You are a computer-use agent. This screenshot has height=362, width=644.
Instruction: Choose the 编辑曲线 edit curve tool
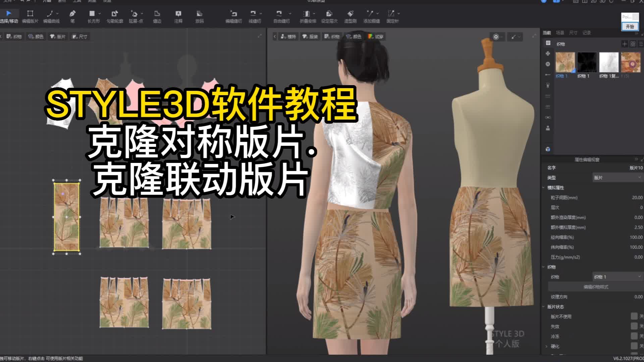[x=51, y=16]
